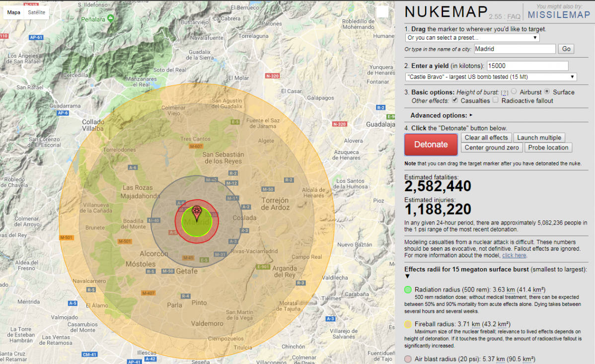Click the E-901 road shield on the map
The image size is (595, 364).
(263, 267)
